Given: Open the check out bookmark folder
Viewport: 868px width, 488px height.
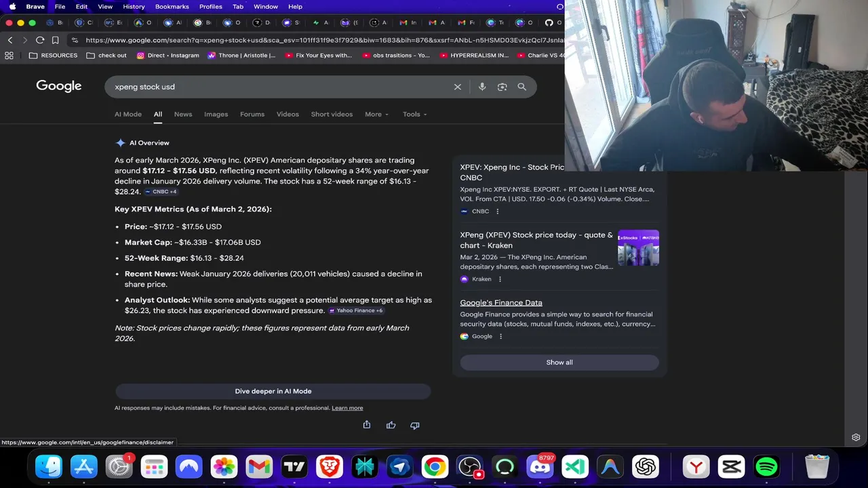Looking at the screenshot, I should [106, 56].
